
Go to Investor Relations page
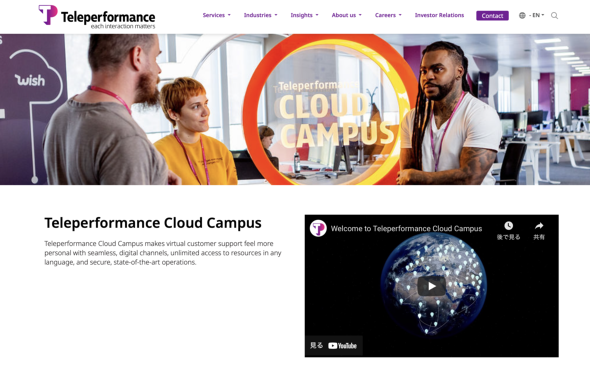point(439,15)
